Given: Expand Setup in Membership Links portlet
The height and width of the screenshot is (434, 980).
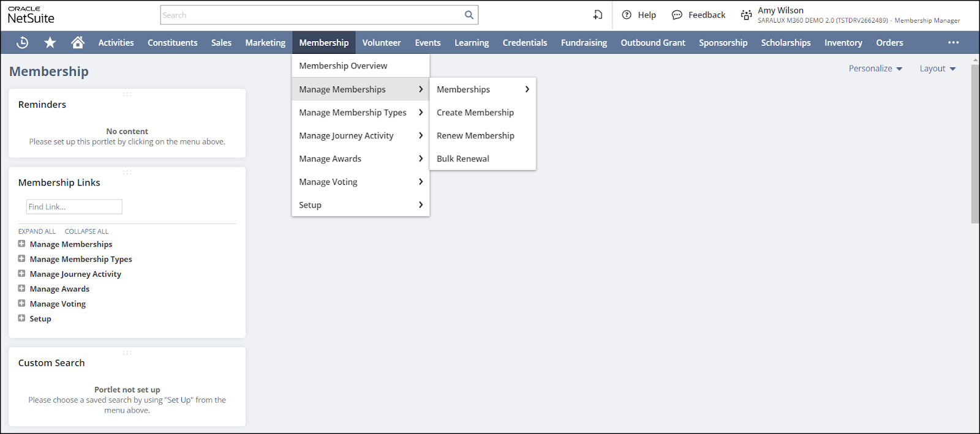Looking at the screenshot, I should click(x=21, y=318).
